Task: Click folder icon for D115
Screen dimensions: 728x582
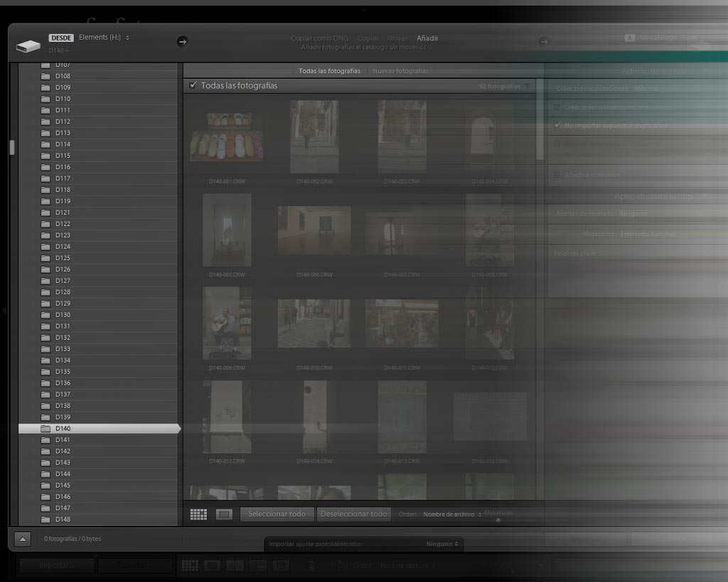Action: point(45,156)
